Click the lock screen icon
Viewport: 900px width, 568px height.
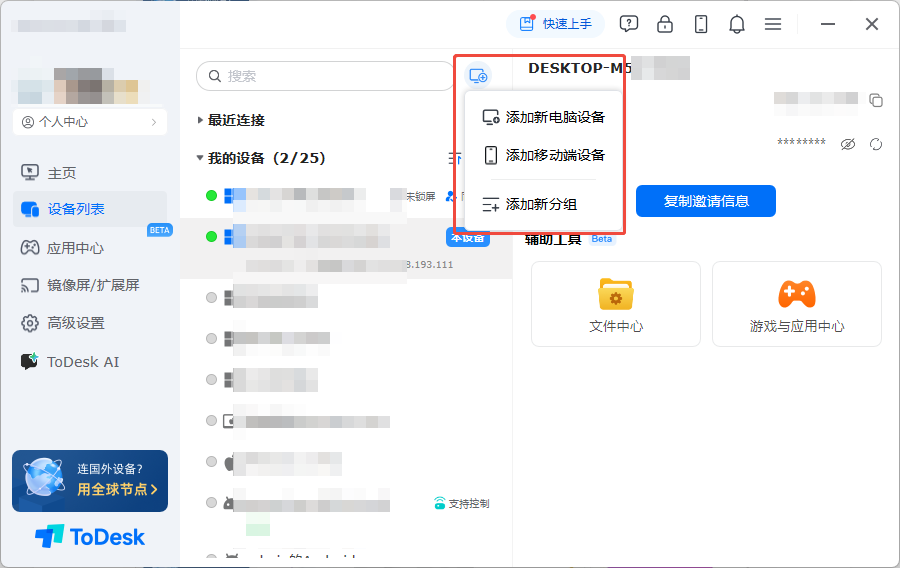(x=665, y=24)
